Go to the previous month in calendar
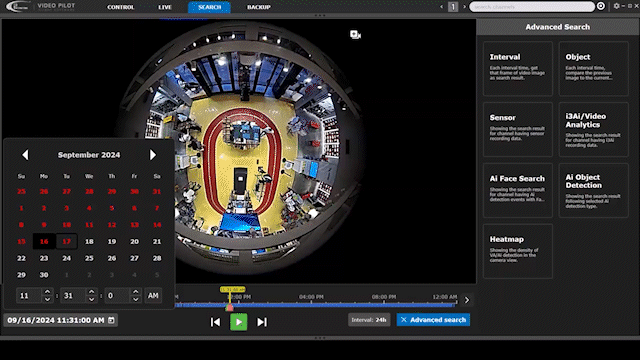The image size is (640, 360). (x=25, y=155)
